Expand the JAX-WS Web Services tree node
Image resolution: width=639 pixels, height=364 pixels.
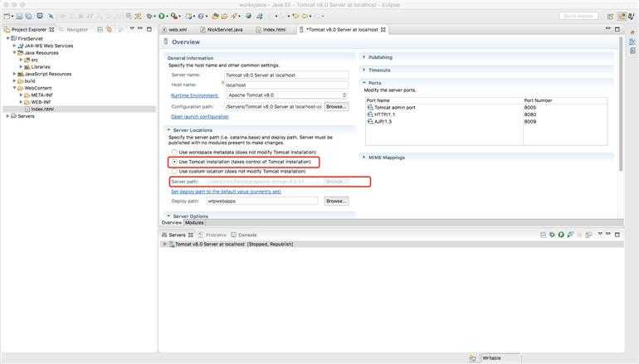click(15, 46)
